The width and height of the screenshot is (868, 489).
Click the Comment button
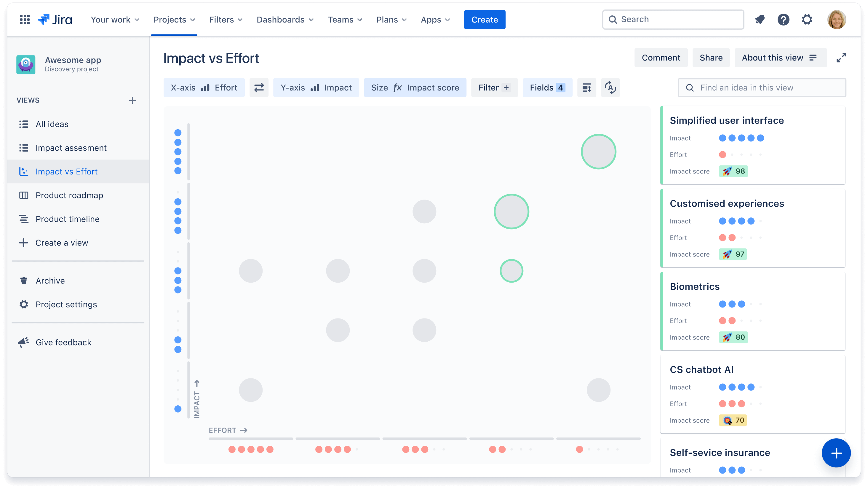coord(661,57)
